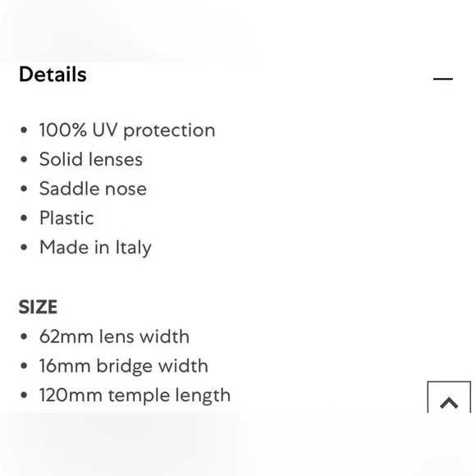The width and height of the screenshot is (476, 476).
Task: Collapse the Details section minus icon
Action: [443, 79]
